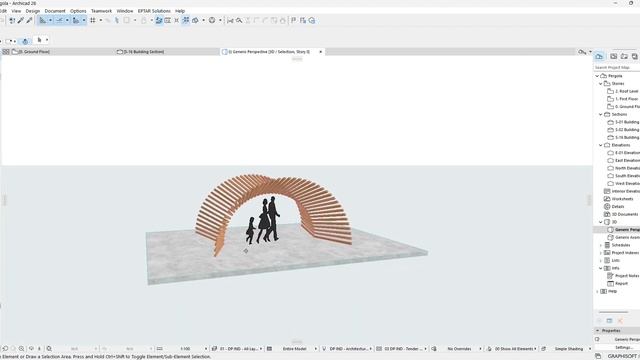Open the Project Map view in Navigator
Screen dimensions: 640x360
click(x=599, y=56)
